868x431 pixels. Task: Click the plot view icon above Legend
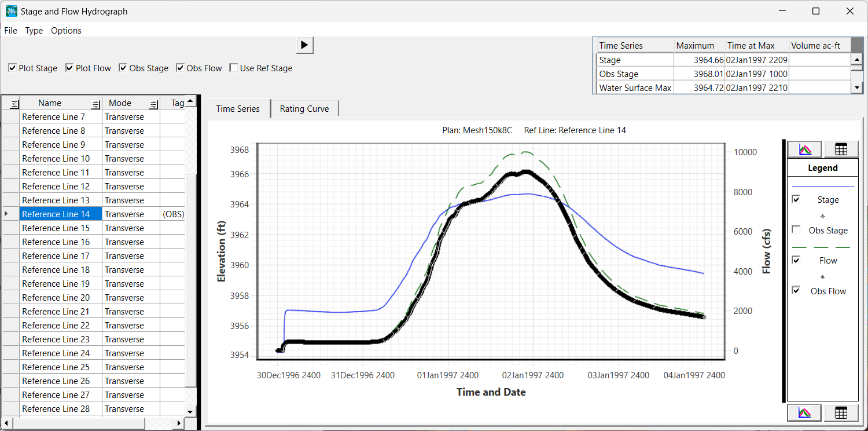coord(804,149)
